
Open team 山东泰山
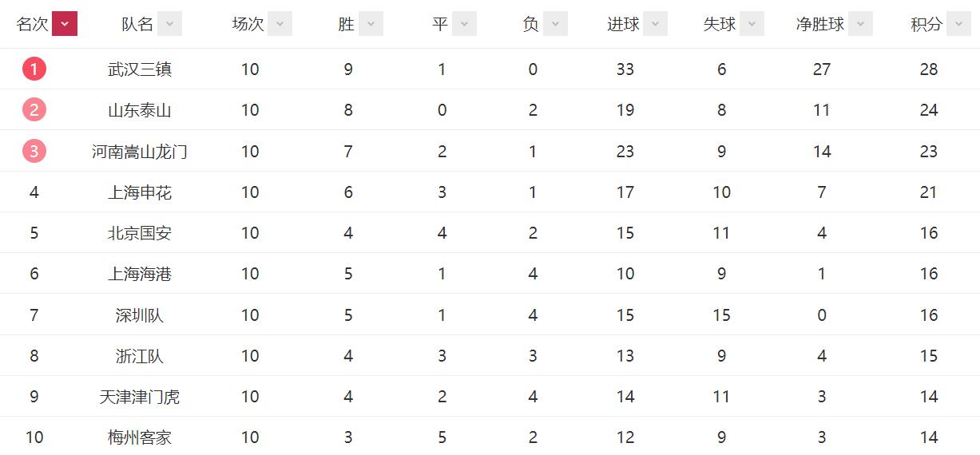tap(140, 110)
